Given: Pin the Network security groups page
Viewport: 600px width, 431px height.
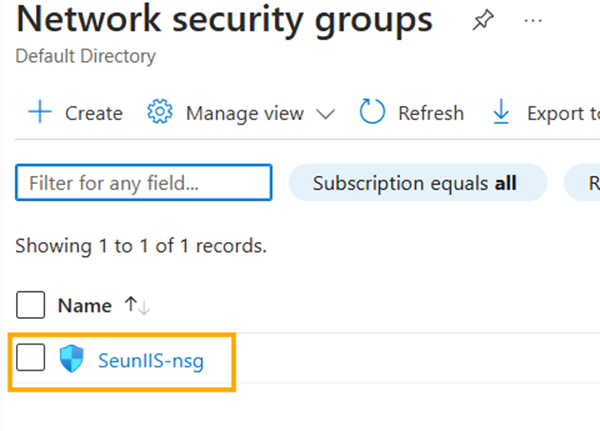Looking at the screenshot, I should tap(480, 21).
